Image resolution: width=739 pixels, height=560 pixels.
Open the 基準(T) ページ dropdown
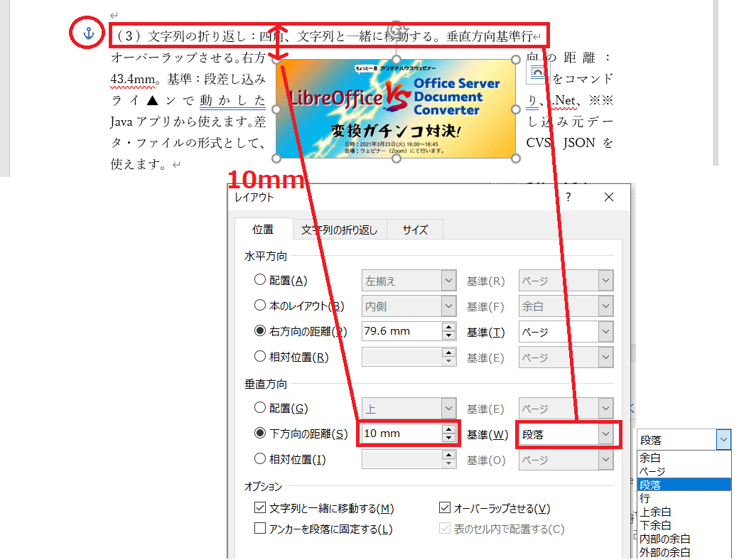pos(605,331)
